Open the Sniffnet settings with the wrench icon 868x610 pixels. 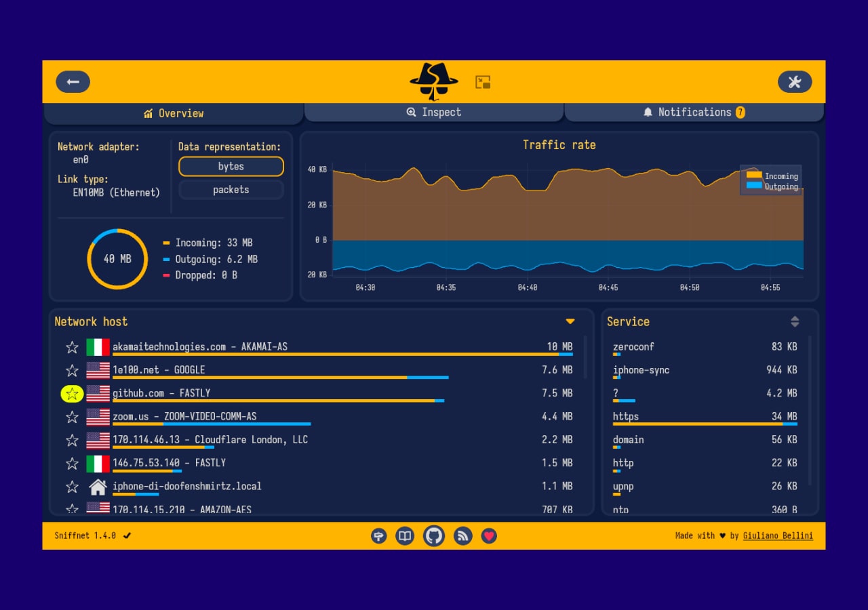pos(795,81)
